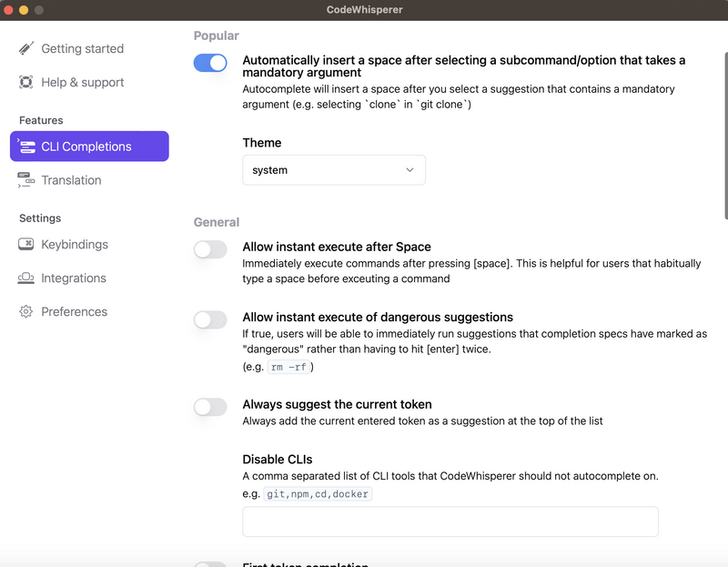728x567 pixels.
Task: Click the Translation sidebar icon
Action: 26,180
